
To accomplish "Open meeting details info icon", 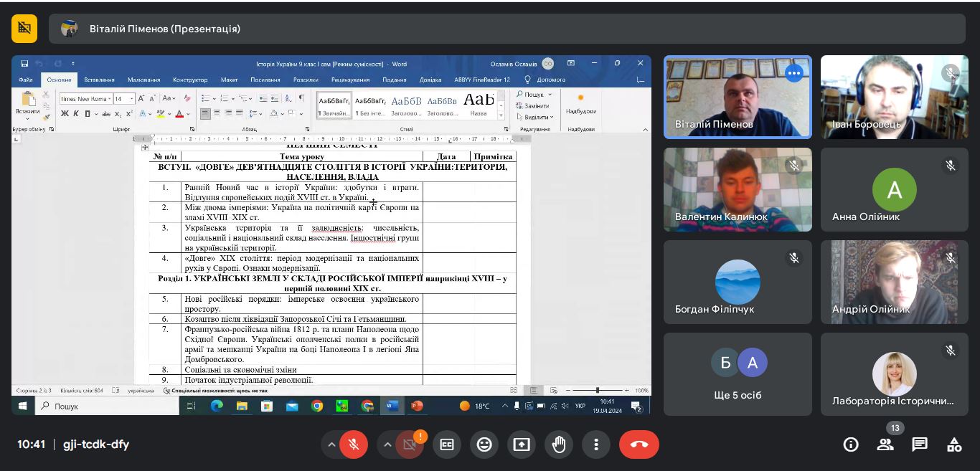I will click(x=851, y=444).
